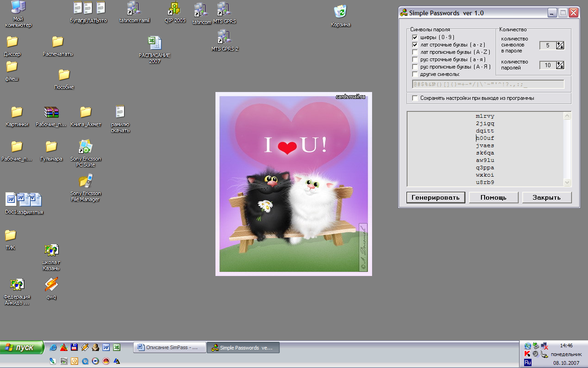
Task: Select the рамилю скачать text file
Action: click(120, 119)
